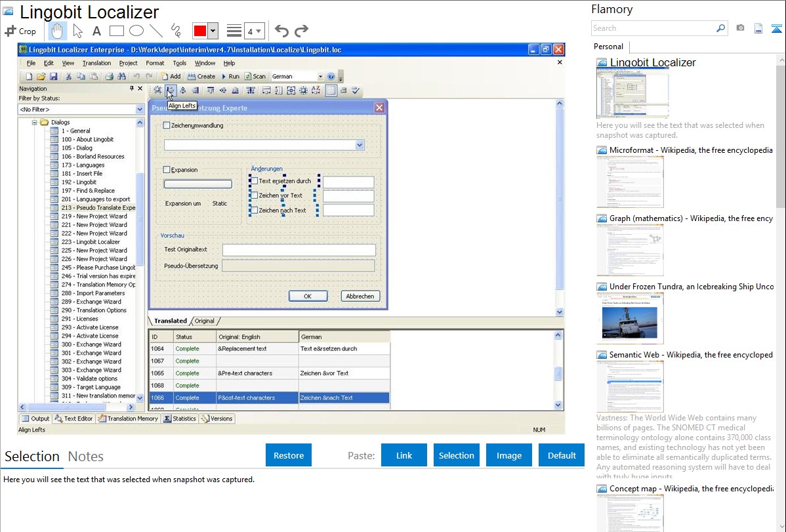The image size is (786, 532).
Task: Pick the rectangle shape tool
Action: [x=116, y=31]
